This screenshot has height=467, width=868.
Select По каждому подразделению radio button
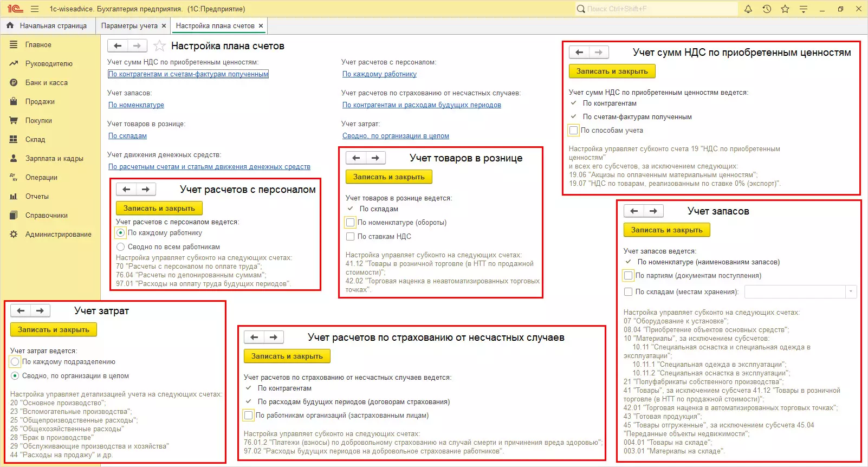[15, 361]
